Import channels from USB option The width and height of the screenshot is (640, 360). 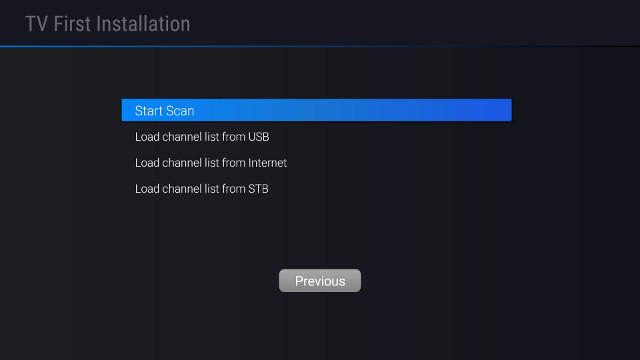coord(316,137)
